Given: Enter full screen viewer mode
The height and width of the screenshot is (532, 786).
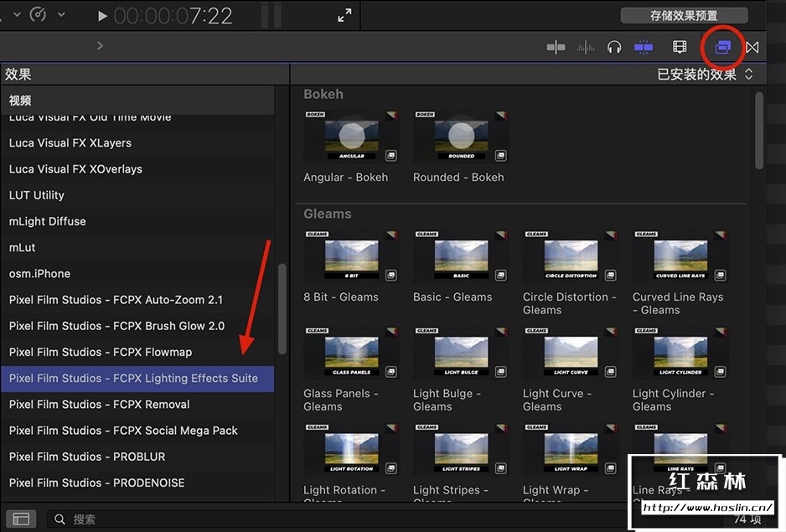Looking at the screenshot, I should (344, 16).
